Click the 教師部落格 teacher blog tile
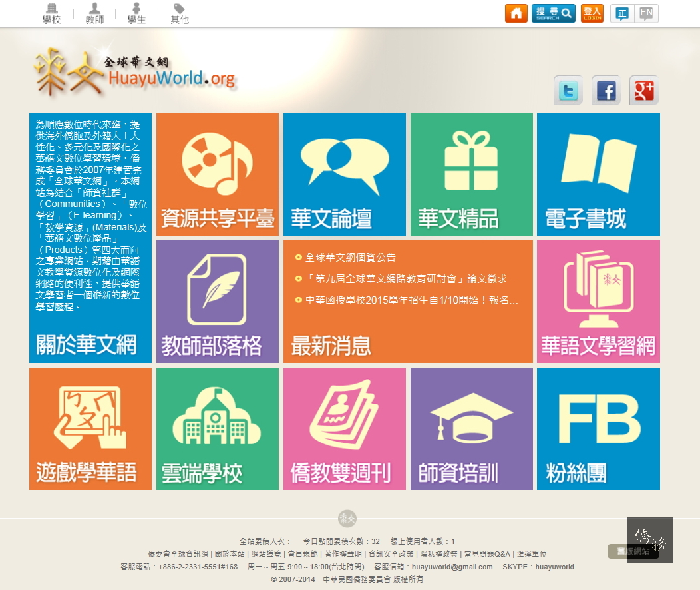This screenshot has width=700, height=590. [x=218, y=301]
